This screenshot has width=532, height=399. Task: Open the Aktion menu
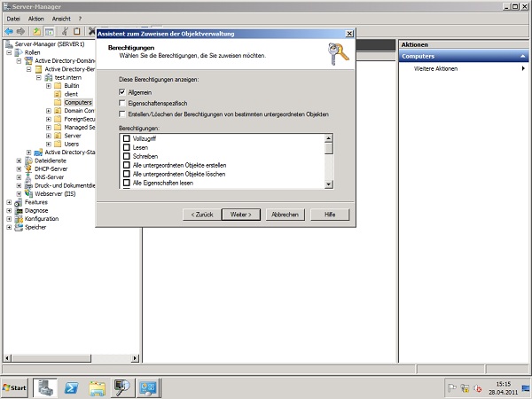coord(36,19)
